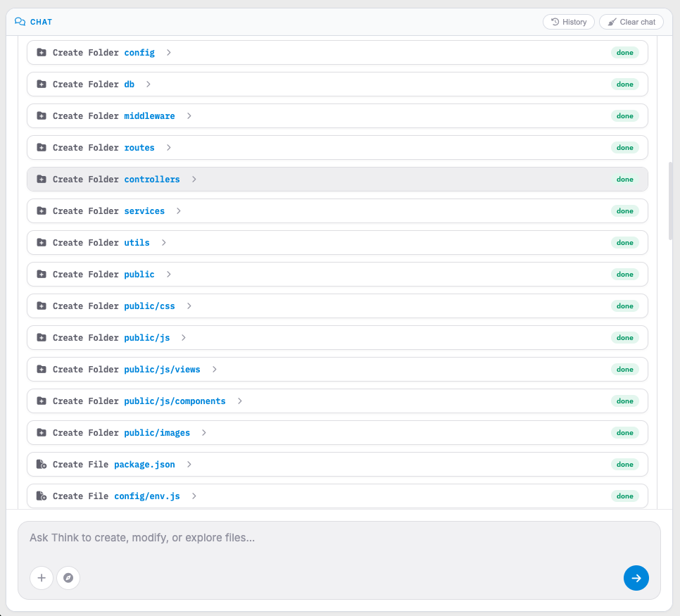This screenshot has height=616, width=680.
Task: Expand the config folder chevron
Action: [x=169, y=53]
